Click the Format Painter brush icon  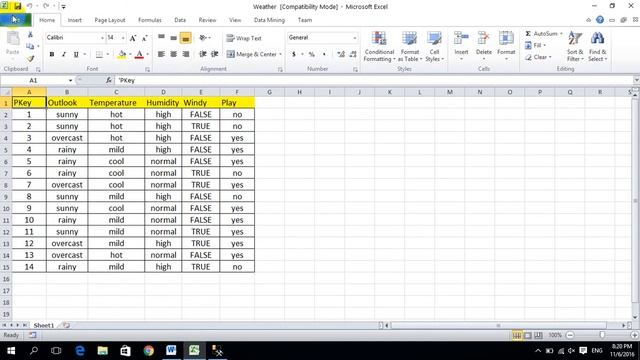pos(30,58)
